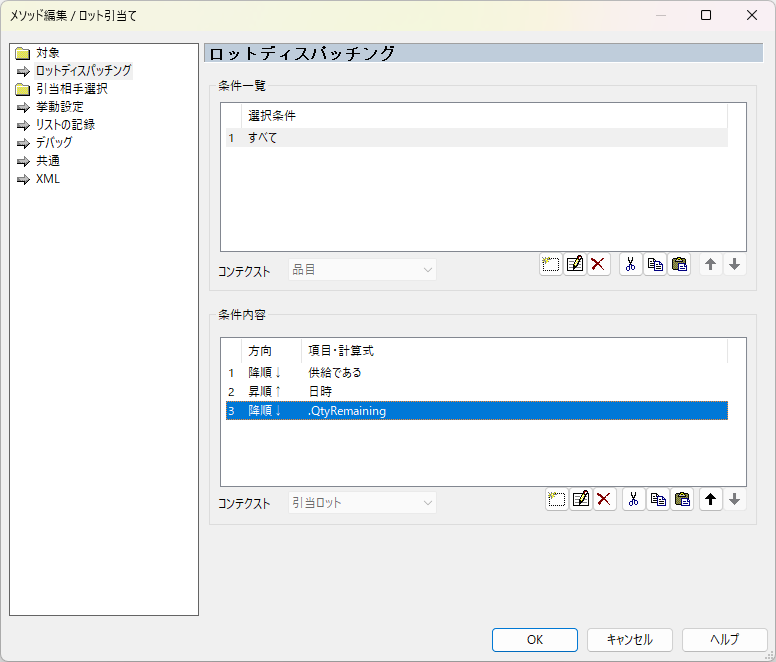Viewport: 776px width, 662px height.
Task: Open the 引当ロット context dropdown
Action: click(x=362, y=503)
